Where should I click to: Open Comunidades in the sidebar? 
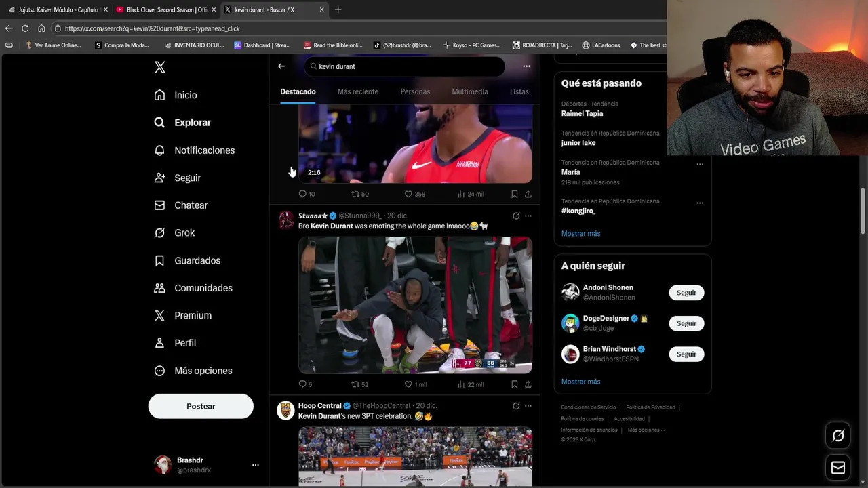pyautogui.click(x=193, y=288)
